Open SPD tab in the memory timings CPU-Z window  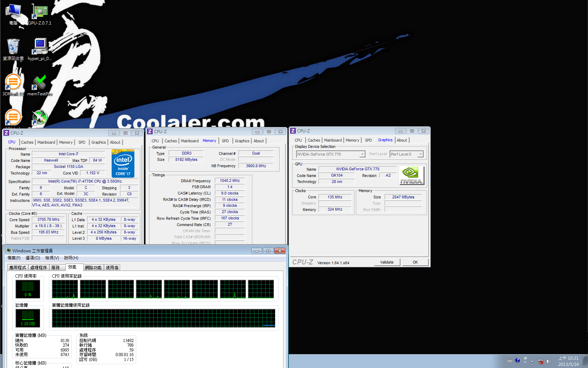[225, 141]
